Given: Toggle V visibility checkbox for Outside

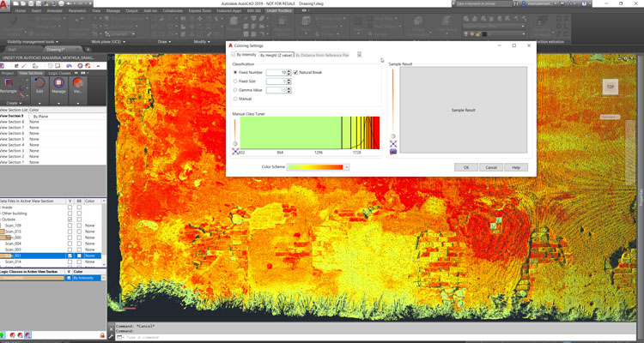Looking at the screenshot, I should pyautogui.click(x=70, y=220).
